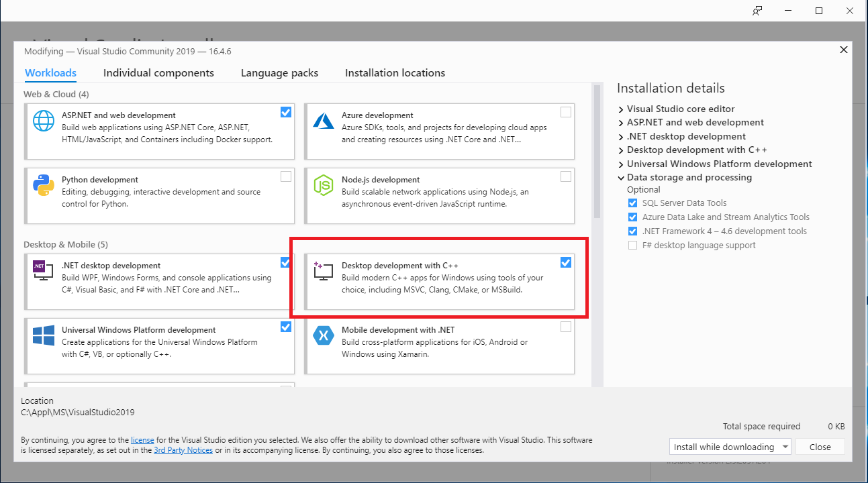
Task: Check the Azure development workload
Action: (566, 112)
